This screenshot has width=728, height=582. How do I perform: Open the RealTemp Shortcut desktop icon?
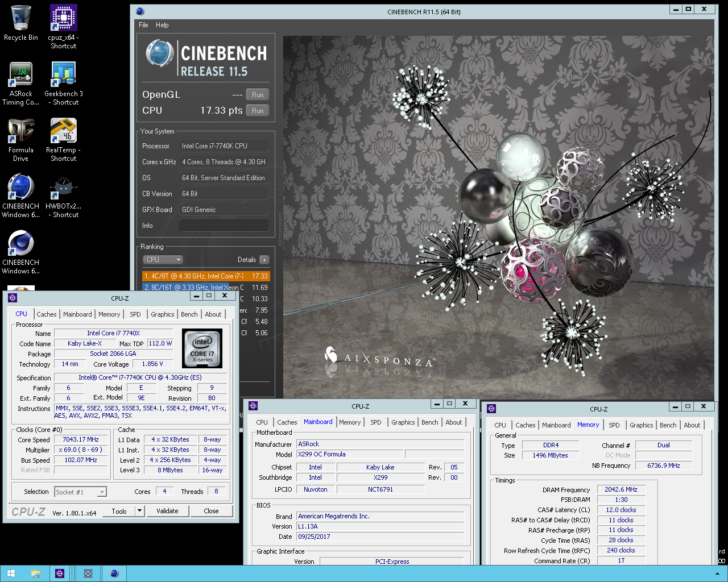click(63, 140)
